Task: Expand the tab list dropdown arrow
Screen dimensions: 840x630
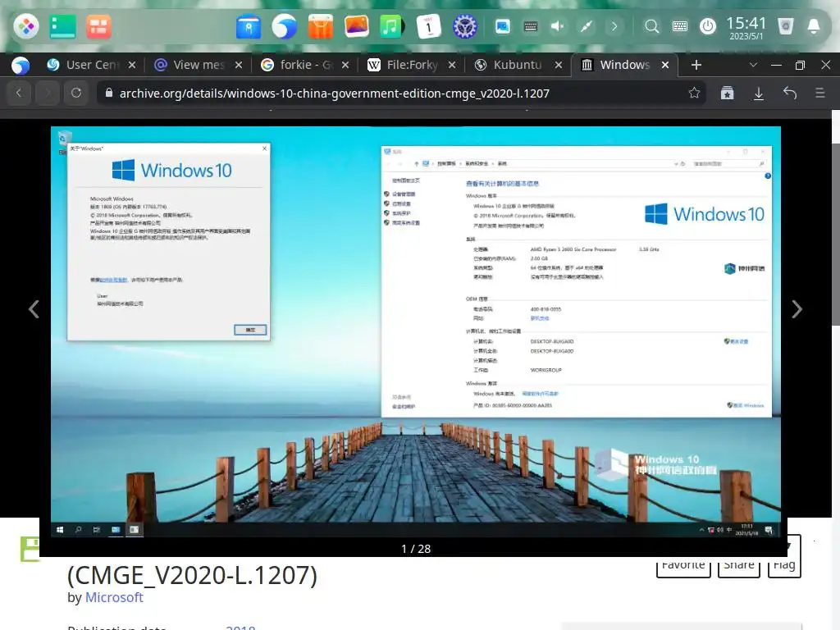Action: (x=753, y=65)
